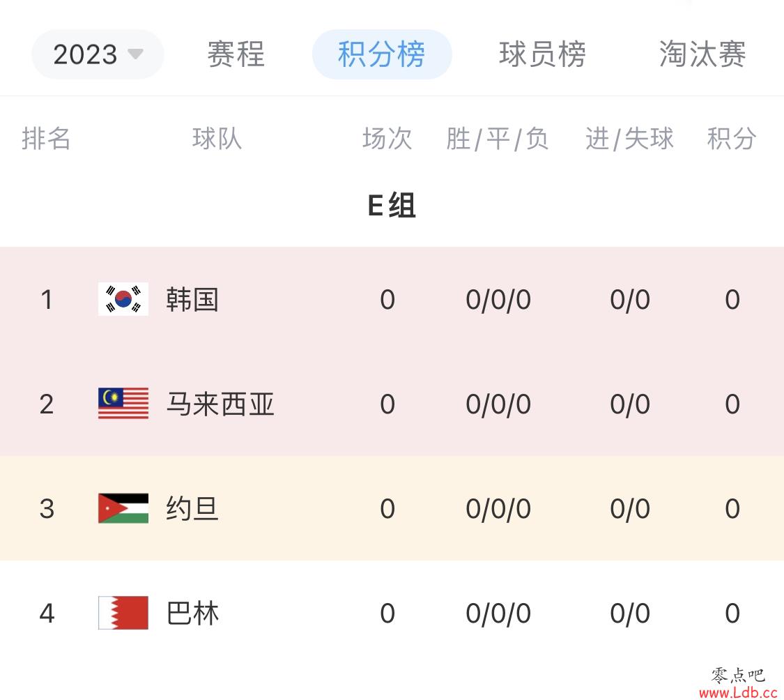Image resolution: width=784 pixels, height=700 pixels.
Task: Click the Bahrain flag icon
Action: point(123,613)
